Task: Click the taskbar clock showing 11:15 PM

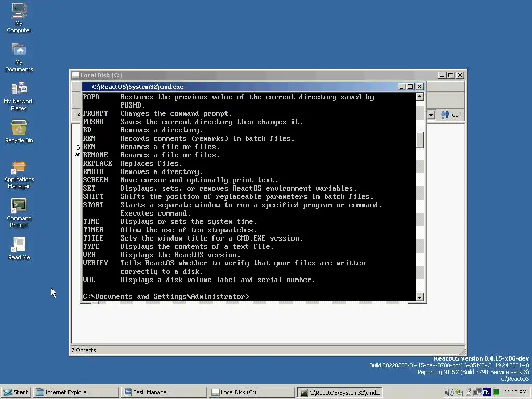Action: (x=515, y=392)
